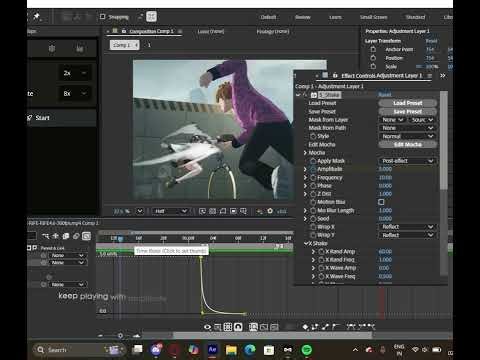Click the composition mini-flowchart icon in timeline
This screenshot has width=480, height=360.
(45, 236)
